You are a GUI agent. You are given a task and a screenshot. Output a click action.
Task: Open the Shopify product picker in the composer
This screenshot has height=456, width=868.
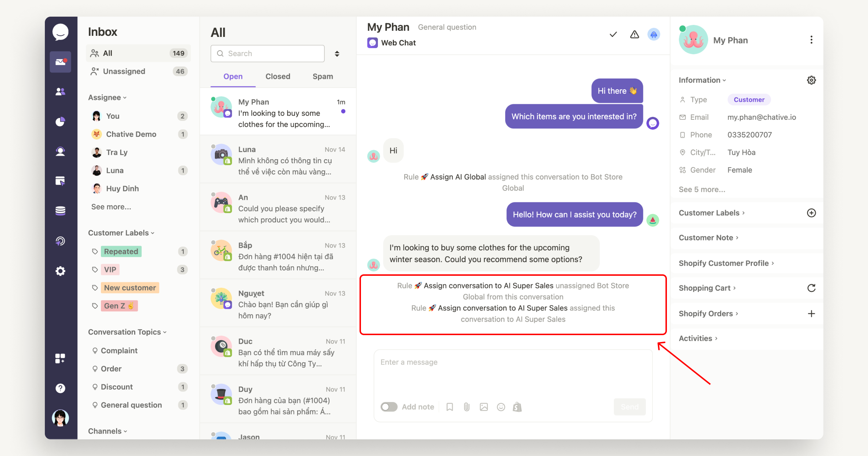[x=518, y=407]
